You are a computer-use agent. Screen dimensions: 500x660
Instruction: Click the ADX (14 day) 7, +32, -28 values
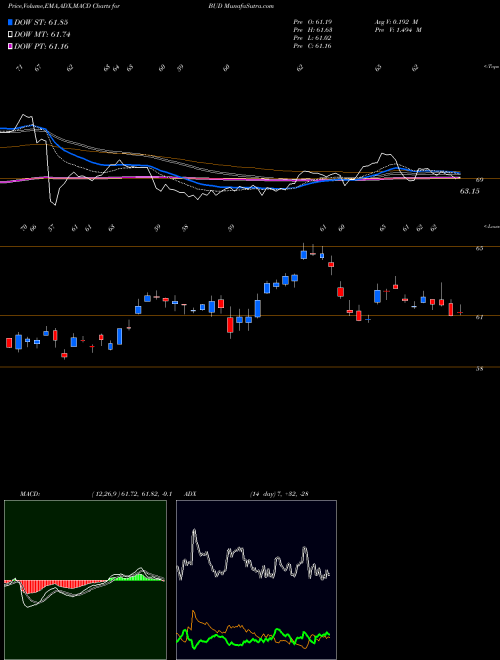pyautogui.click(x=279, y=494)
